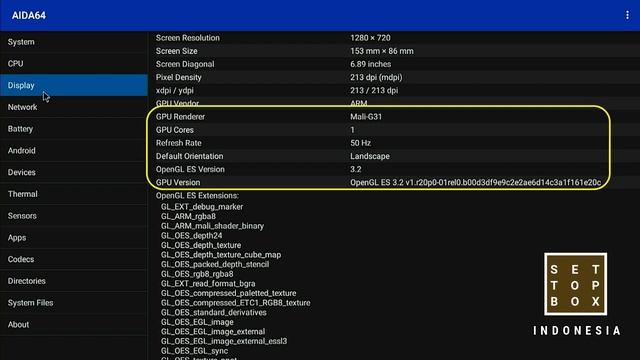Select the OpenGL ES Version label
Screen dimensions: 640x360
[190, 169]
